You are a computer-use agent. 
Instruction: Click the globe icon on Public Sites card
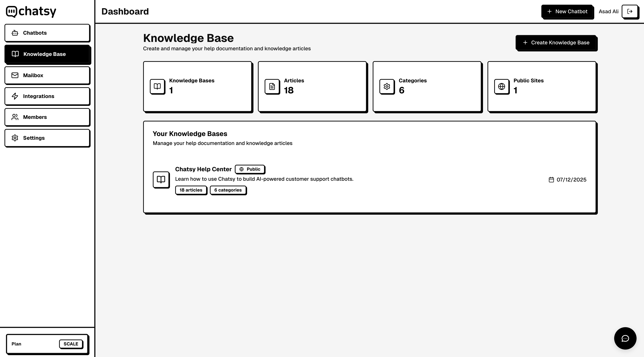[501, 86]
